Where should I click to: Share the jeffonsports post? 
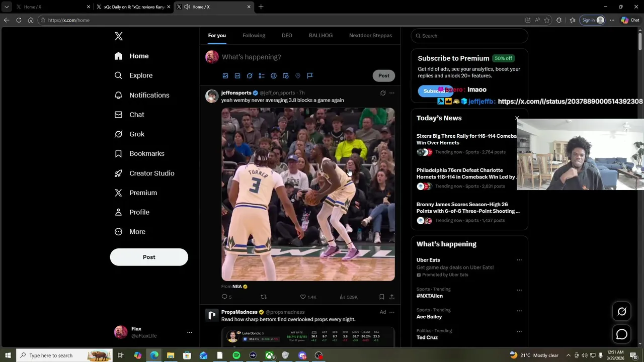tap(392, 297)
